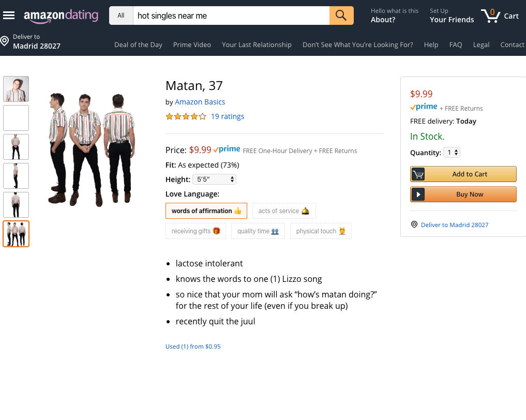Click the play icon on Buy Now

(x=418, y=194)
